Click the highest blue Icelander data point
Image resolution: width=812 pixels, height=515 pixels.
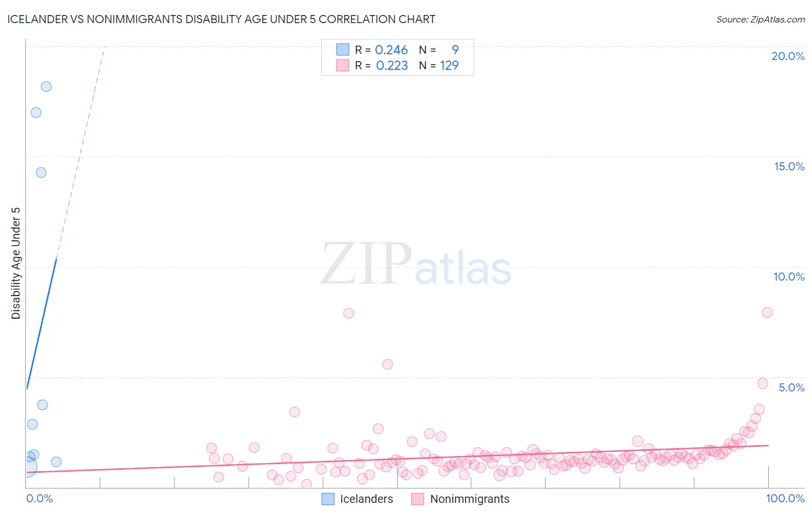click(x=46, y=87)
